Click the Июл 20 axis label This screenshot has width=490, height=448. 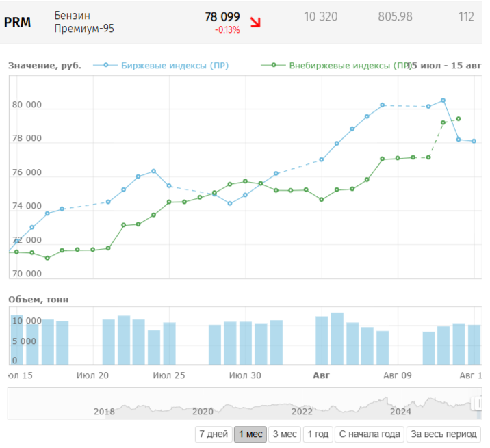pyautogui.click(x=92, y=375)
